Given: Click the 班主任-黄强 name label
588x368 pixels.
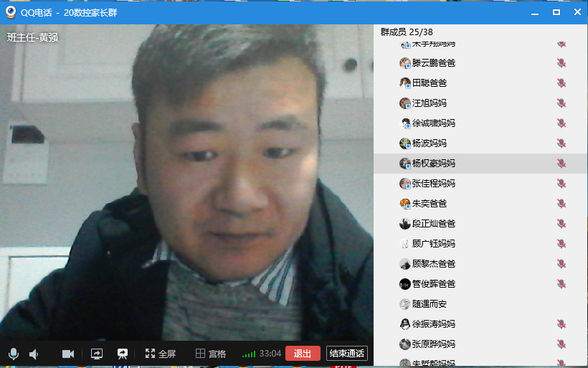Looking at the screenshot, I should point(32,37).
